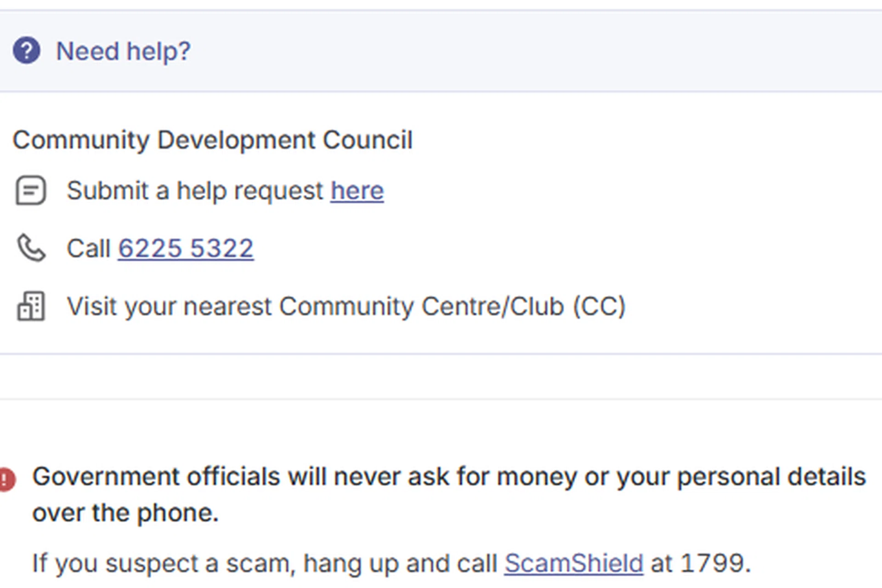882x588 pixels.
Task: Click the help request message icon
Action: 31,190
